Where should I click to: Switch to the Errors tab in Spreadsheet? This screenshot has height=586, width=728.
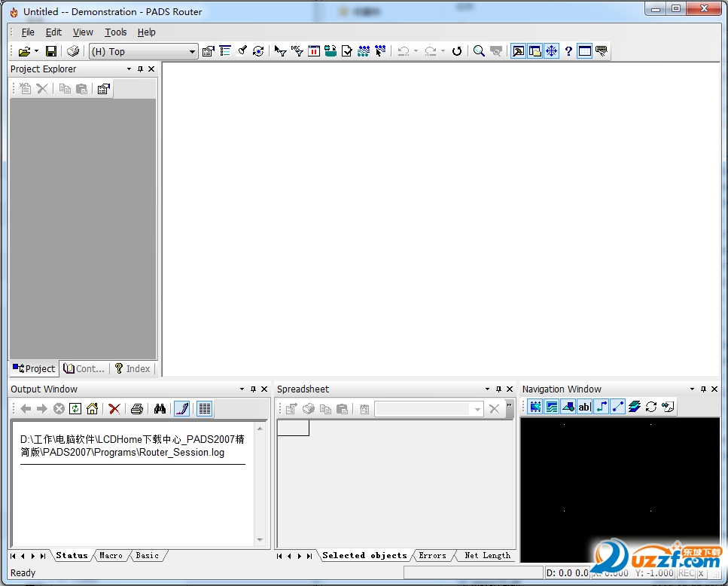tap(432, 556)
